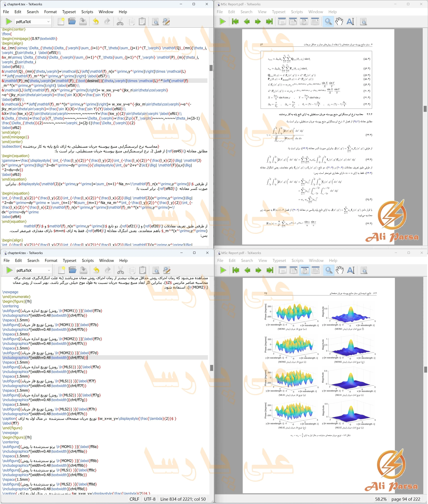Open UTF-8 encoding menu in status bar
The image size is (428, 504).
[x=150, y=499]
